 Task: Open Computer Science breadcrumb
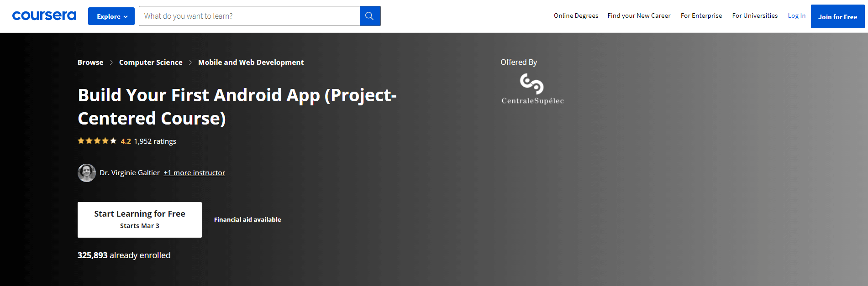pos(151,62)
